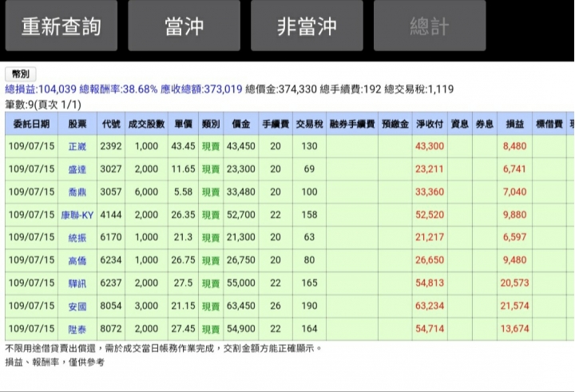Select the 總報酬率:38.68% summary text
575x392 pixels.
click(x=118, y=89)
